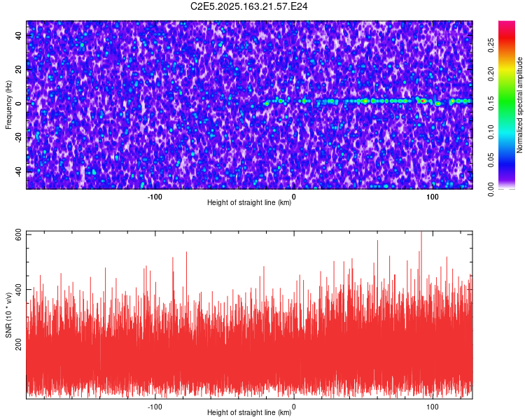The height and width of the screenshot is (420, 525).
Task: Click the 600 tick label on the SNR axis
Action: coord(19,236)
